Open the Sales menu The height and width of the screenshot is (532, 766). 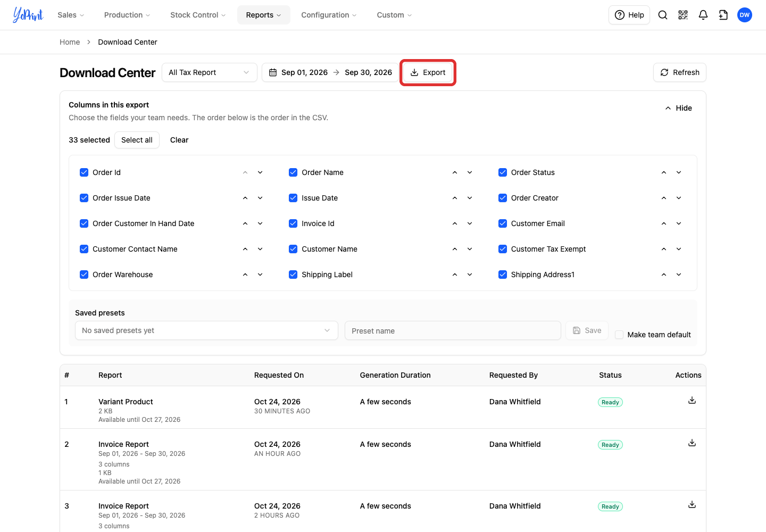(x=71, y=15)
